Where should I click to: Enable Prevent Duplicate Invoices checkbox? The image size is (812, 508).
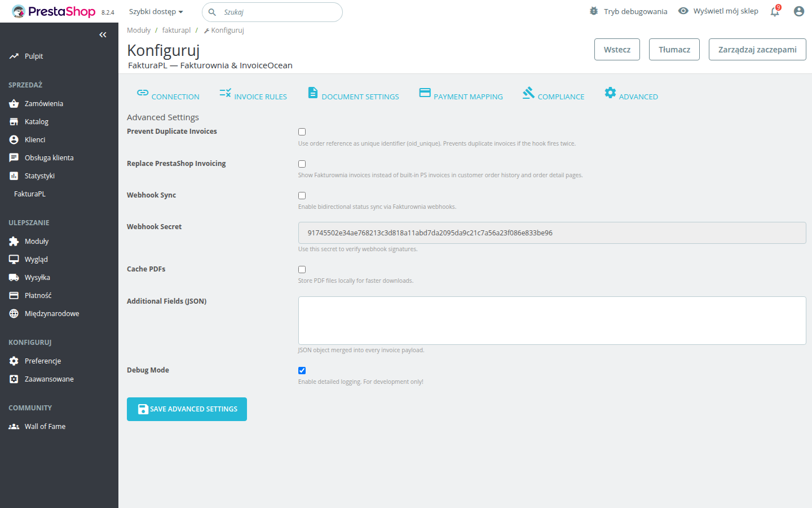point(302,132)
